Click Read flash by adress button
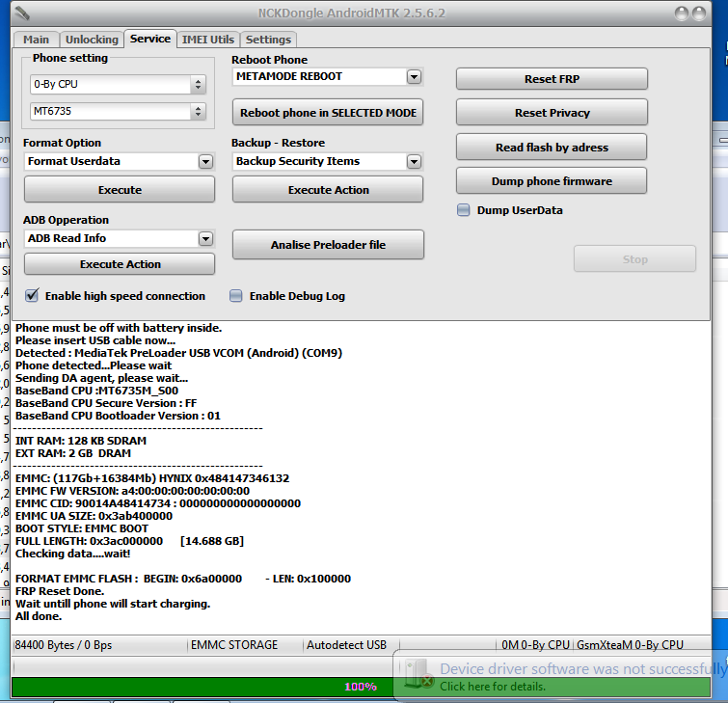728x703 pixels. pyautogui.click(x=552, y=148)
